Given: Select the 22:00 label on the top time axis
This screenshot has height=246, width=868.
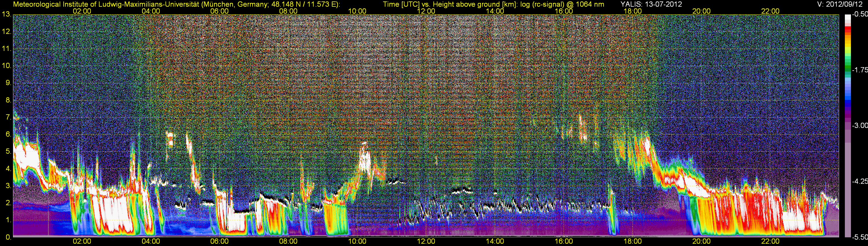Looking at the screenshot, I should pyautogui.click(x=770, y=11).
